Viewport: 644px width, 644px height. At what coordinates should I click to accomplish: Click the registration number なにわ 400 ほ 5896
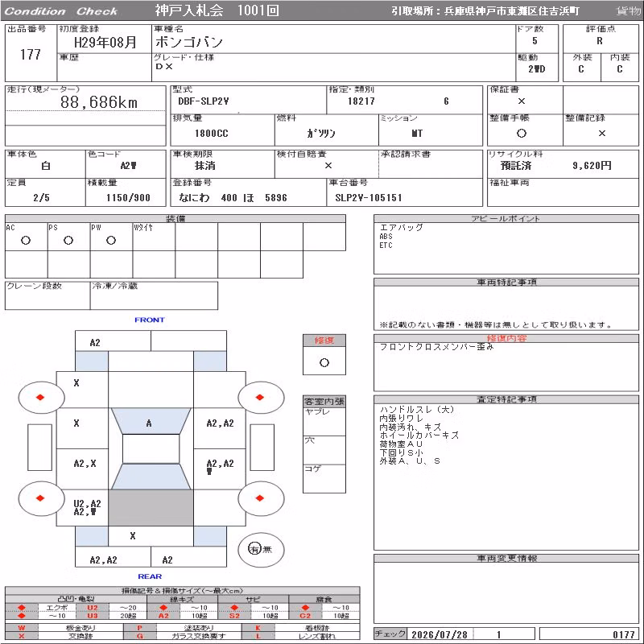pos(233,197)
